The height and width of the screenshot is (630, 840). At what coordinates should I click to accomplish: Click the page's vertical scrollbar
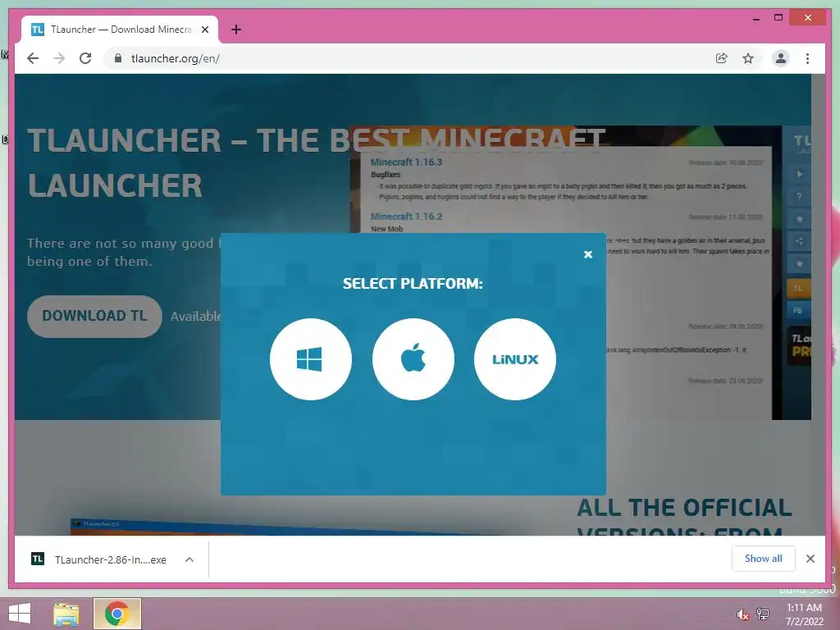tap(818, 304)
